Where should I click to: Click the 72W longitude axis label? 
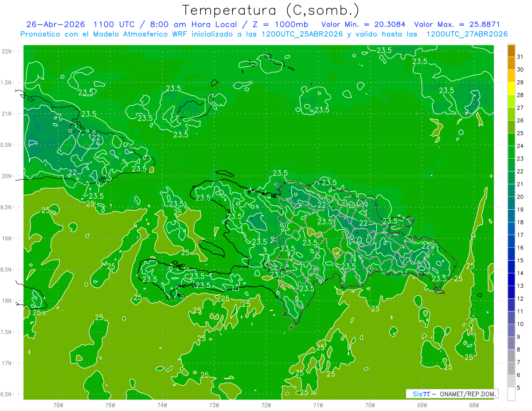click(266, 405)
